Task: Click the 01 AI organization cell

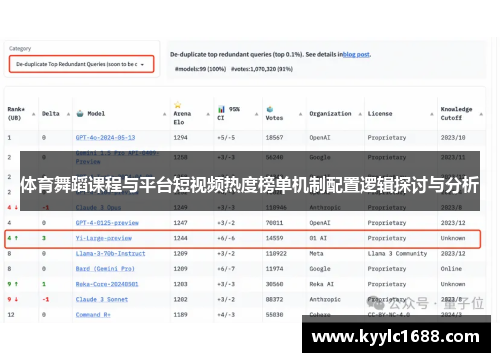Action: pyautogui.click(x=318, y=238)
